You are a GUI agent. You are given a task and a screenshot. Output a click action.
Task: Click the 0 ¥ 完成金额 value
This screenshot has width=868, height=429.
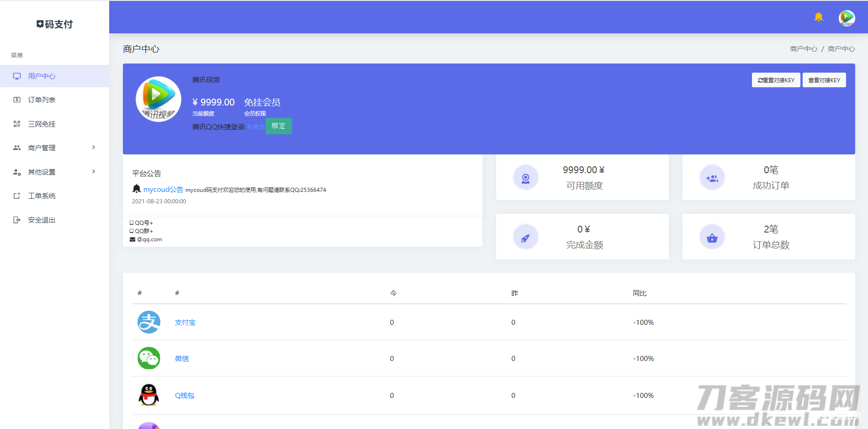(583, 229)
